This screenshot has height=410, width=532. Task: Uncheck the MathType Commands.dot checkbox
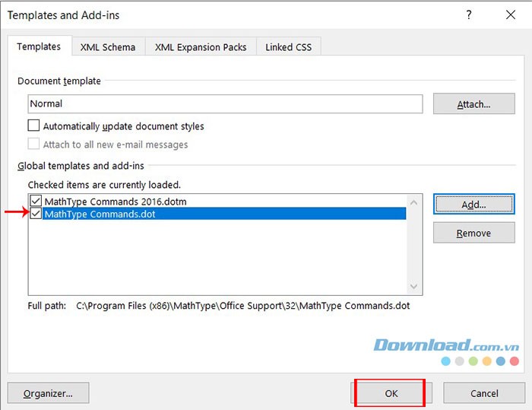click(36, 215)
